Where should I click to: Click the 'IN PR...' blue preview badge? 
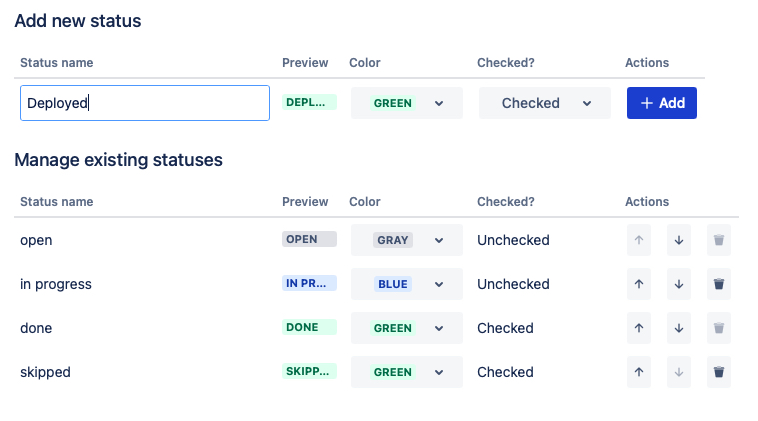point(309,283)
